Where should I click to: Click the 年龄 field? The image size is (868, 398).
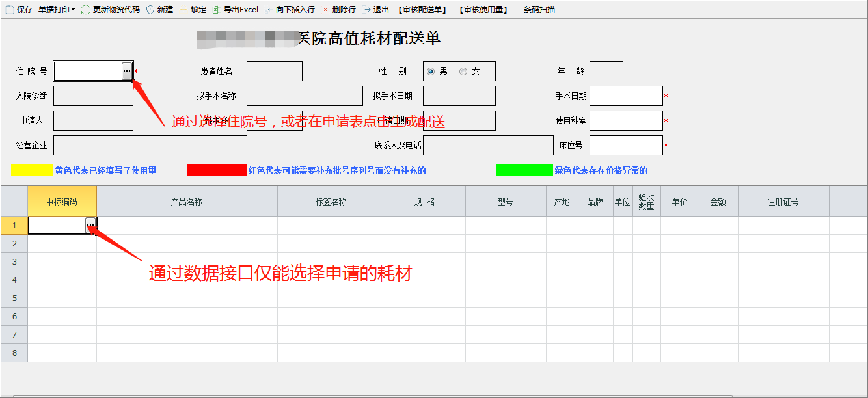point(606,71)
